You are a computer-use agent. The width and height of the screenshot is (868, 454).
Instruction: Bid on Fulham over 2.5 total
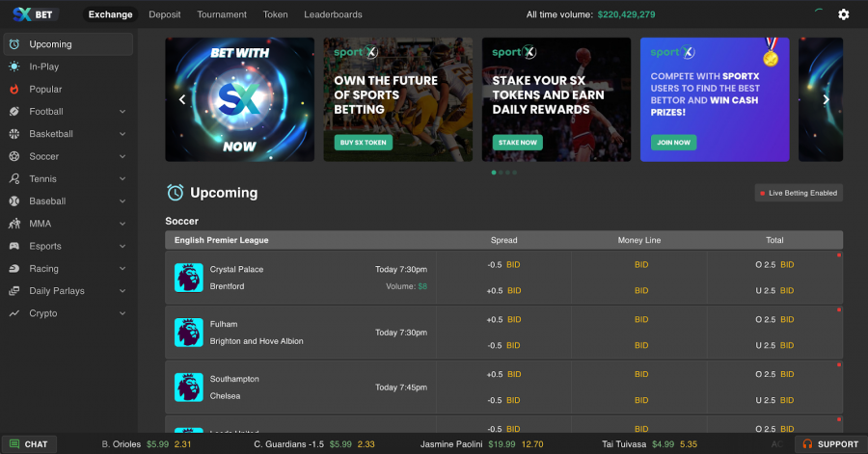(787, 320)
